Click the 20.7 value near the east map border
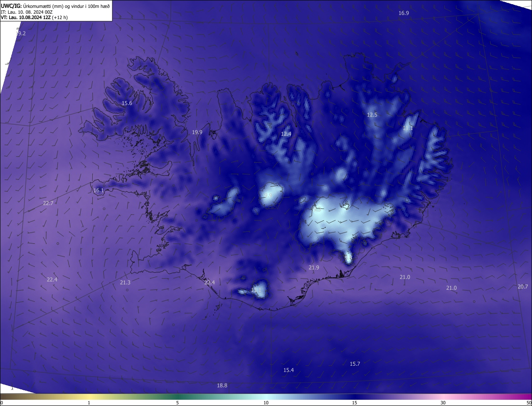This screenshot has height=406, width=532. click(523, 286)
